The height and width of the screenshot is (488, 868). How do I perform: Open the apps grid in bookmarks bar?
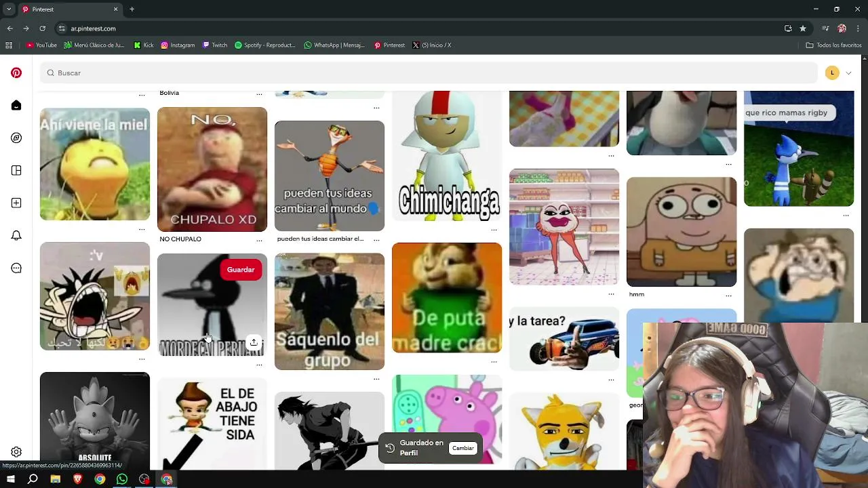pyautogui.click(x=9, y=45)
